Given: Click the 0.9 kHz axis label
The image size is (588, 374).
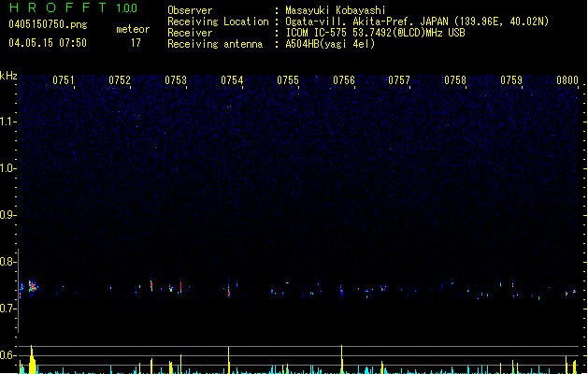Looking at the screenshot, I should [x=7, y=215].
